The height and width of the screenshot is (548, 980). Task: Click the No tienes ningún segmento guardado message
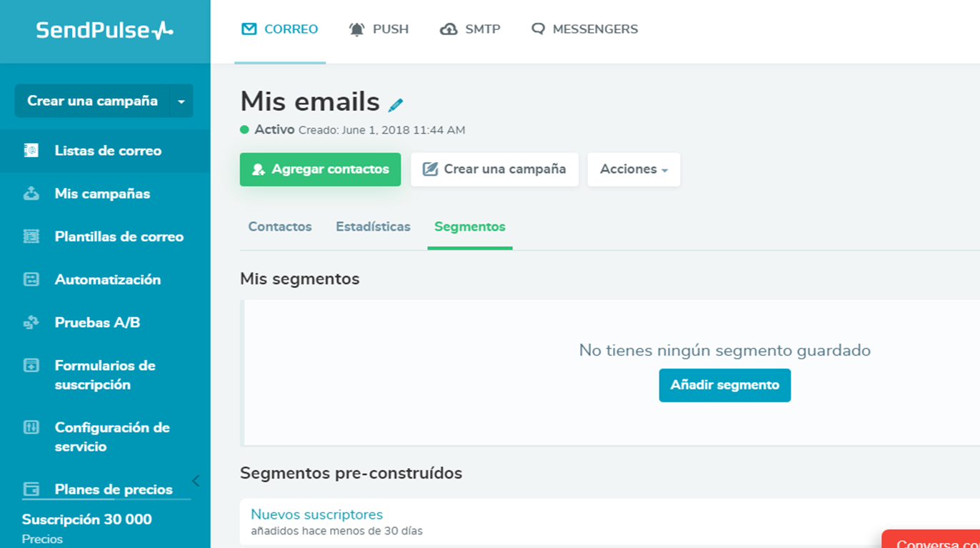[725, 350]
